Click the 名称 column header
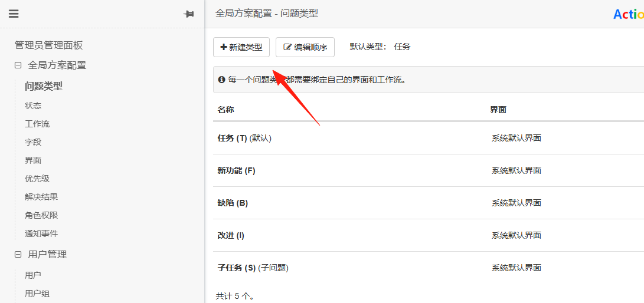The image size is (644, 303). click(x=225, y=110)
